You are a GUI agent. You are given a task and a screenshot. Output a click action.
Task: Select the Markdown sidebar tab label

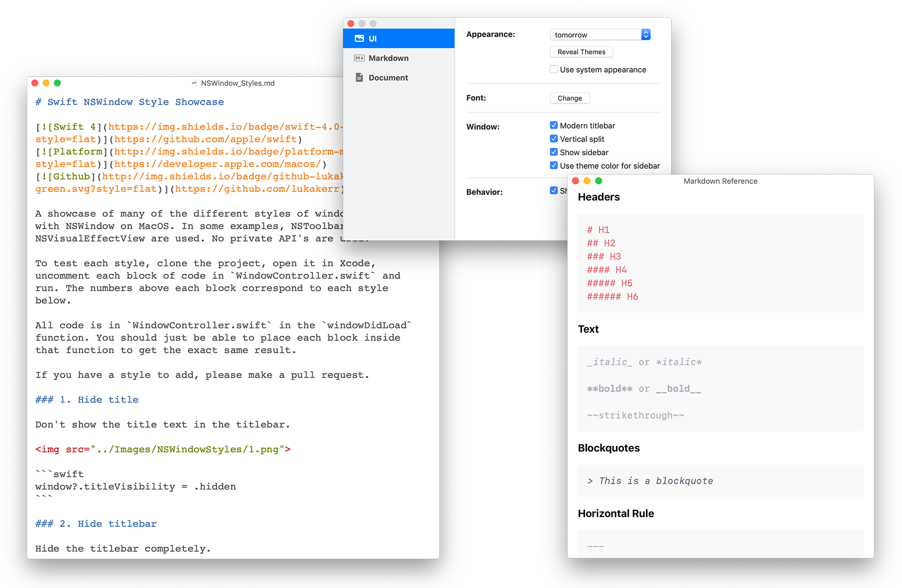(x=388, y=58)
